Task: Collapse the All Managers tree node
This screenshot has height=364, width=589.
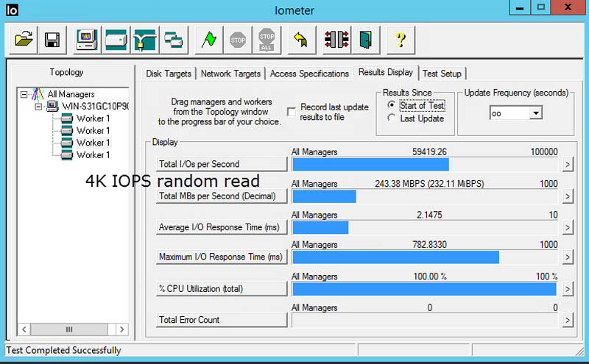Action: pos(24,94)
